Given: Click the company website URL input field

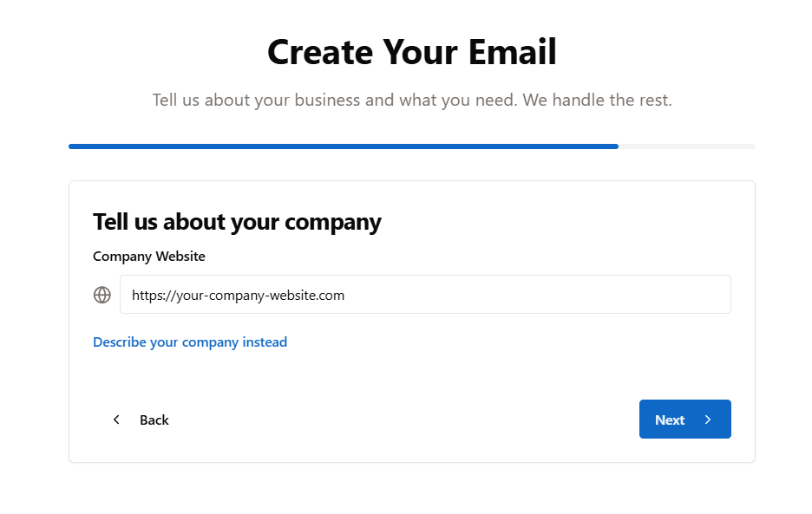Looking at the screenshot, I should pos(425,294).
